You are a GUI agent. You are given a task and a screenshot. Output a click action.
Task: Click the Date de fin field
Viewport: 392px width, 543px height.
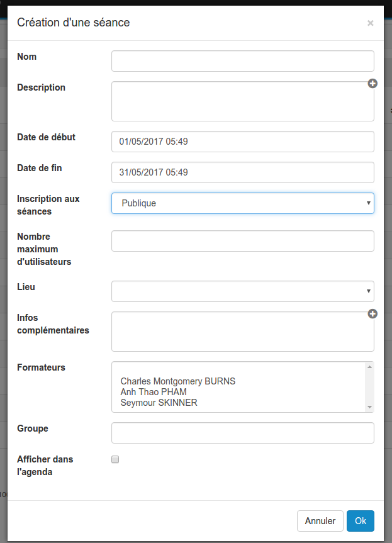click(x=243, y=172)
